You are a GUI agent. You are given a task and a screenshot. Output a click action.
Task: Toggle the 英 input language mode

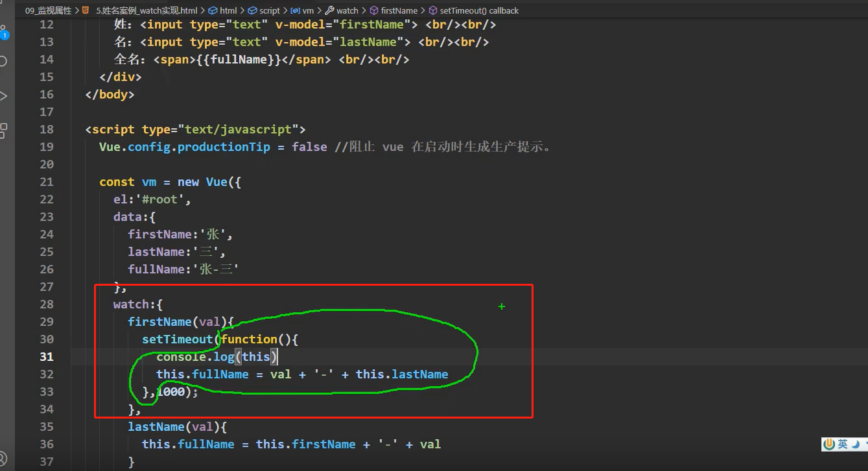click(842, 444)
